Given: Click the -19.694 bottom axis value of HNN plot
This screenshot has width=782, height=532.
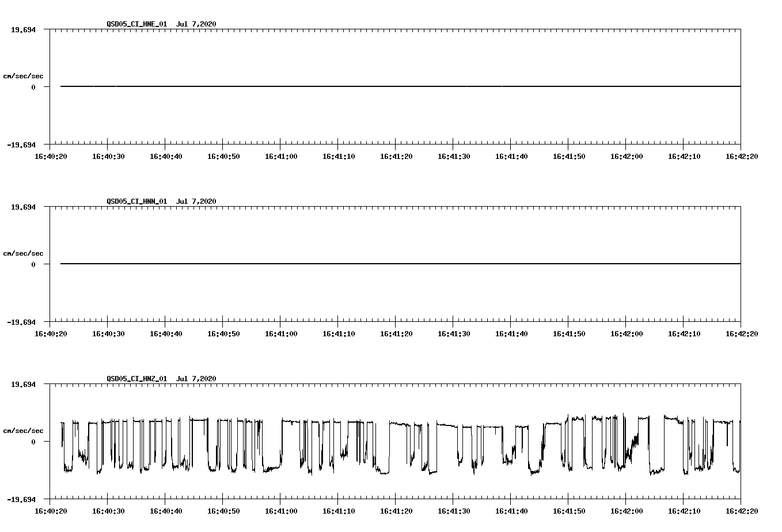Looking at the screenshot, I should 21,322.
